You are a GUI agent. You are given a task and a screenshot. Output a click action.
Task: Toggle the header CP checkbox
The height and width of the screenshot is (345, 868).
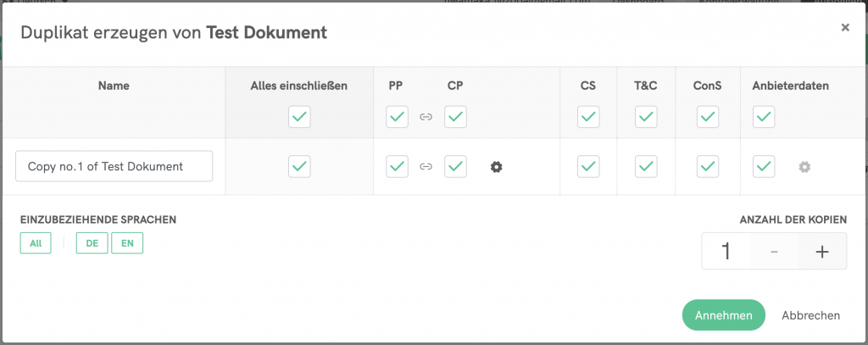(456, 116)
